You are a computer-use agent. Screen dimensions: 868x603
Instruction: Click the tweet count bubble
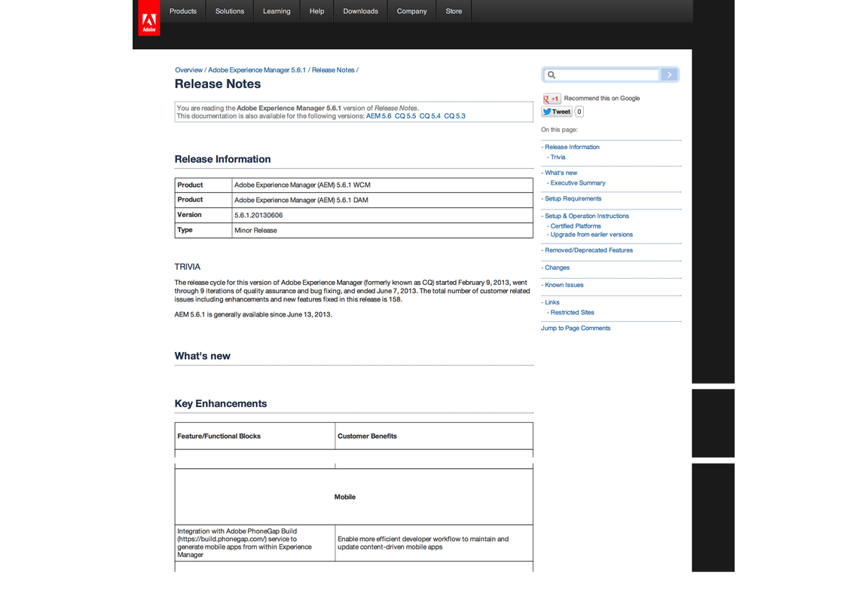point(579,112)
